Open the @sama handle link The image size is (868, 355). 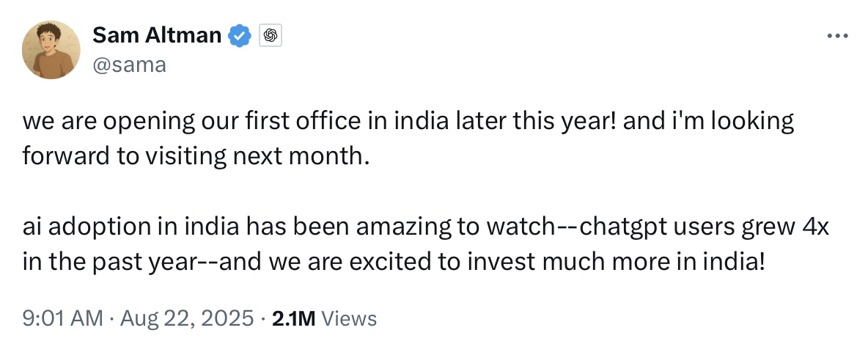click(x=130, y=65)
